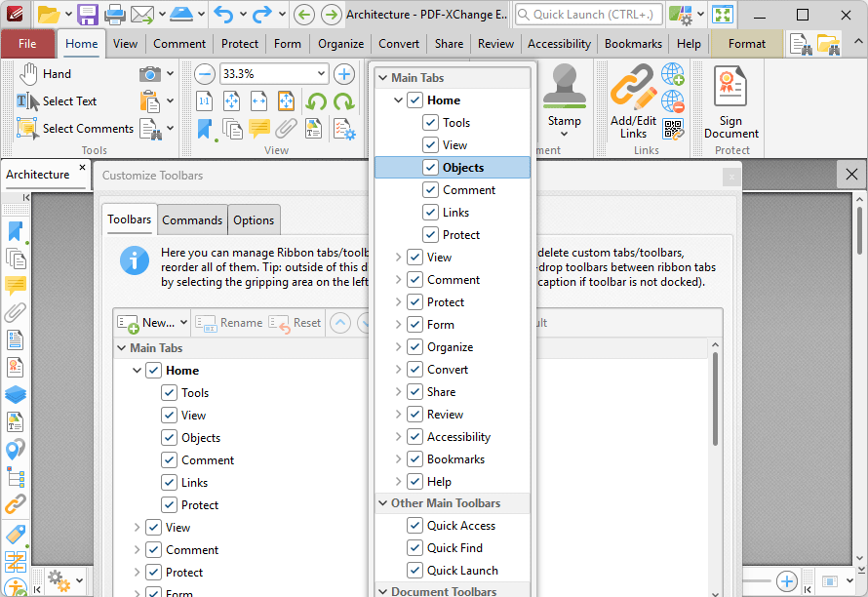This screenshot has width=868, height=597.
Task: Open the New... dropdown arrow in dialog
Action: 183,322
